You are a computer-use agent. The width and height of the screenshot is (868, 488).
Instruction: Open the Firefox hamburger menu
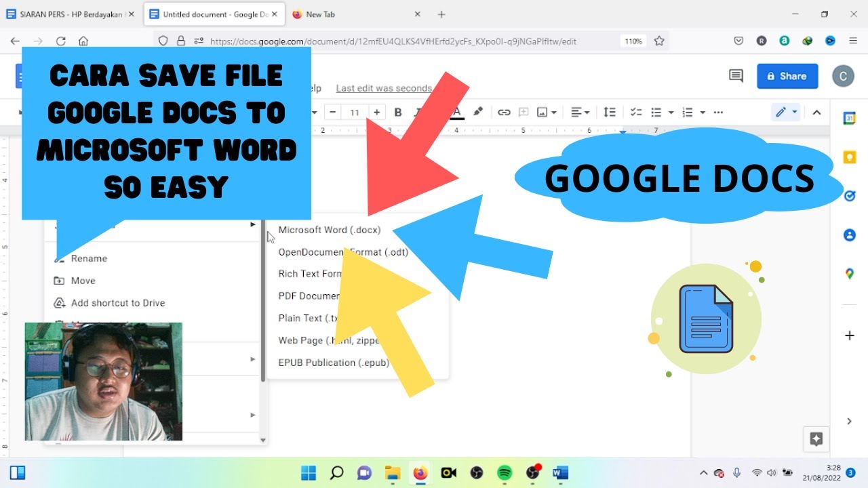[x=853, y=41]
